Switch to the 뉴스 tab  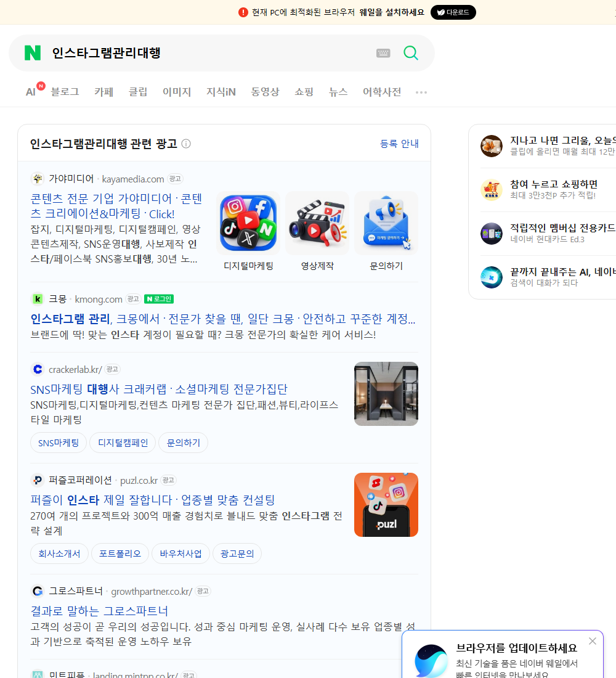click(338, 92)
